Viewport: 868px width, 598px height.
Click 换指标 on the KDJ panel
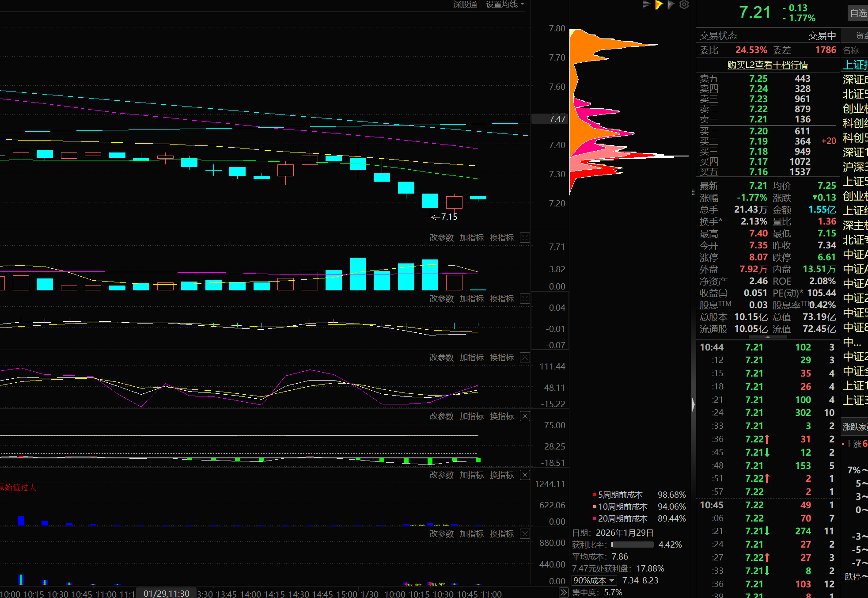(501, 358)
